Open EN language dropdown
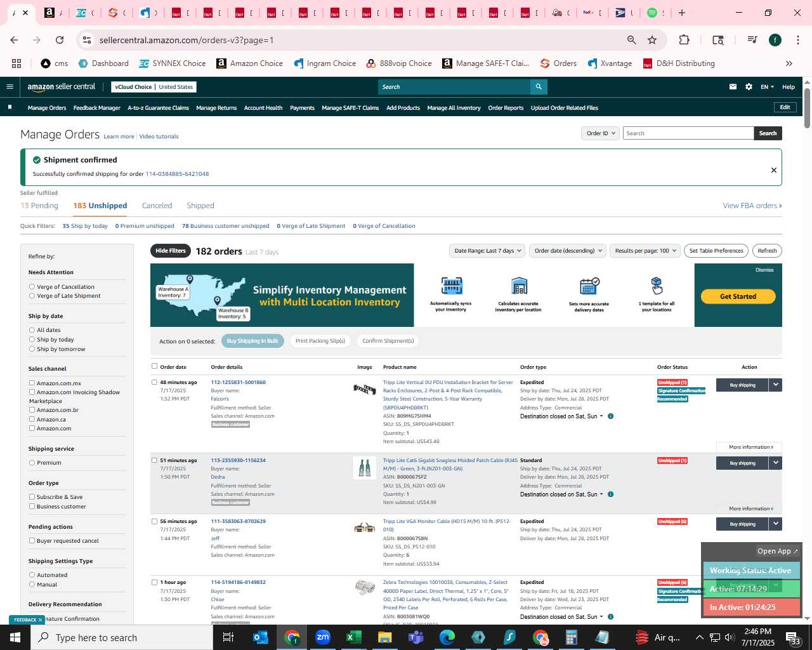The width and height of the screenshot is (812, 650). 767,87
